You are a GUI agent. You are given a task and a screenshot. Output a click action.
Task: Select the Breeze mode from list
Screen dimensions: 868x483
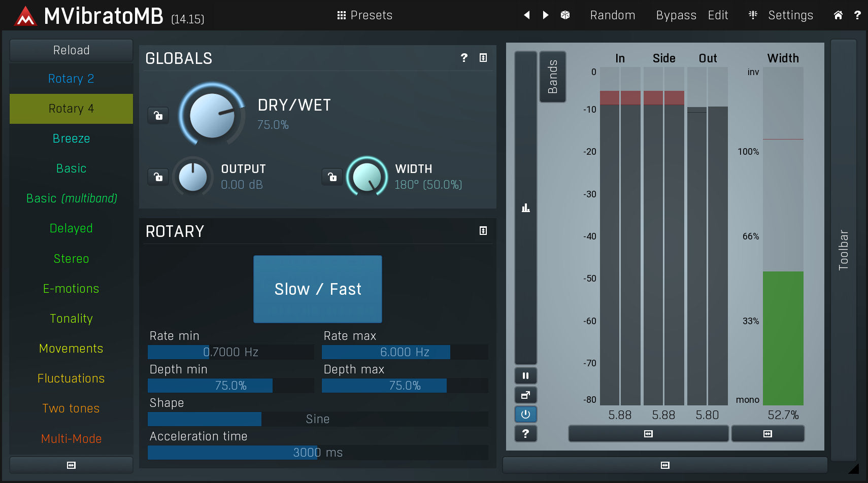71,139
